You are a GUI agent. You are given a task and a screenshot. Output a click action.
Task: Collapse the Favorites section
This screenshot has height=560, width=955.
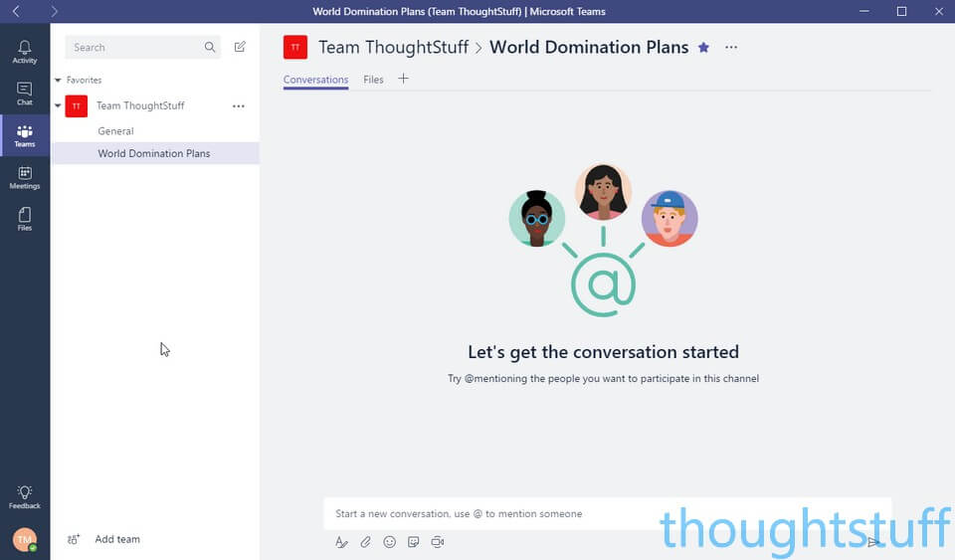coord(59,80)
